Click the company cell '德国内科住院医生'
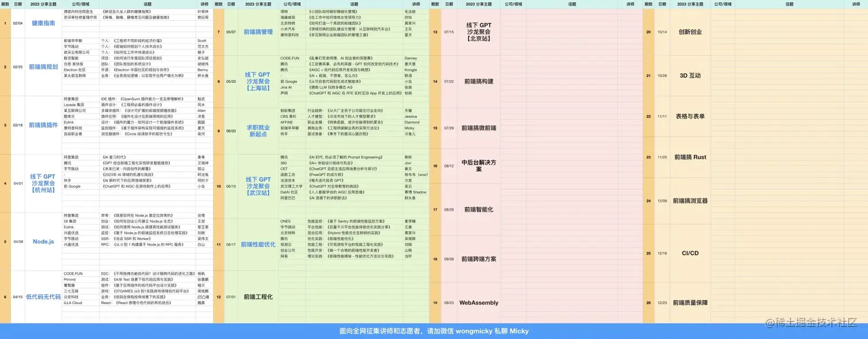Image resolution: width=868 pixels, height=339 pixels. pos(80,11)
